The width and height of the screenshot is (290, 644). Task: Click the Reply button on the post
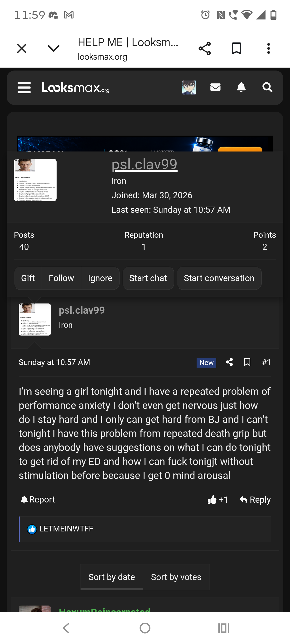[x=255, y=499]
